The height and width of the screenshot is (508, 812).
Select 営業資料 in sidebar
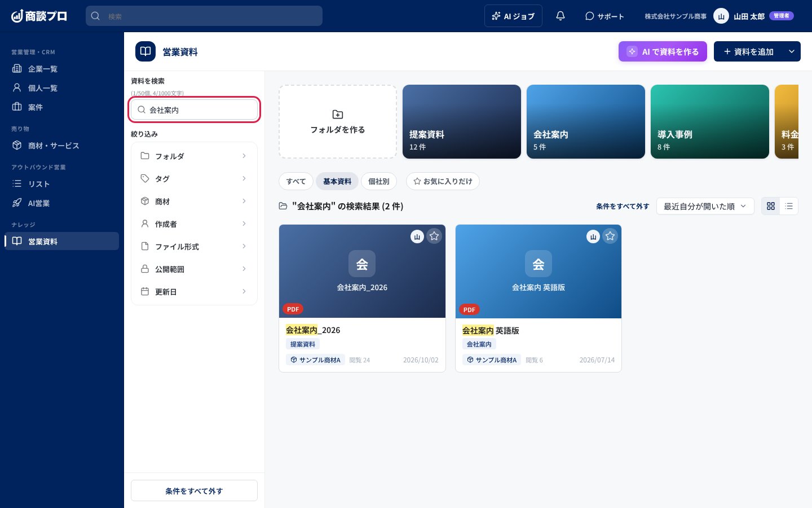pyautogui.click(x=62, y=241)
